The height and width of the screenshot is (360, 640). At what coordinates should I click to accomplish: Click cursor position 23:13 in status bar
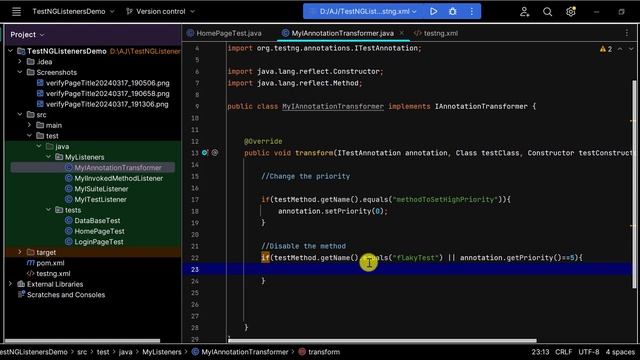(540, 352)
